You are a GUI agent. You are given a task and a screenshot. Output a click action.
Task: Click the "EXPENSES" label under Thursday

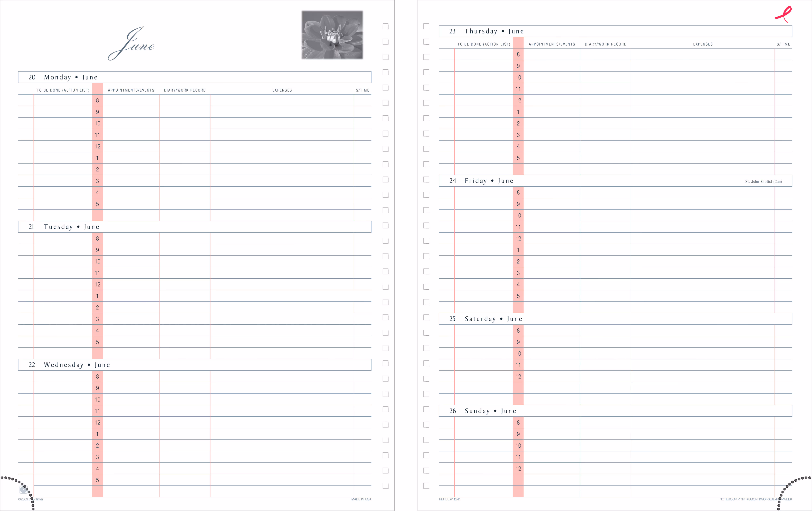pos(703,44)
